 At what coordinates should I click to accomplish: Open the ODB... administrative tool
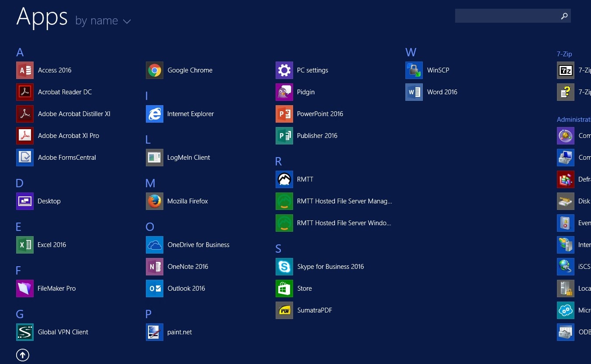coord(574,332)
